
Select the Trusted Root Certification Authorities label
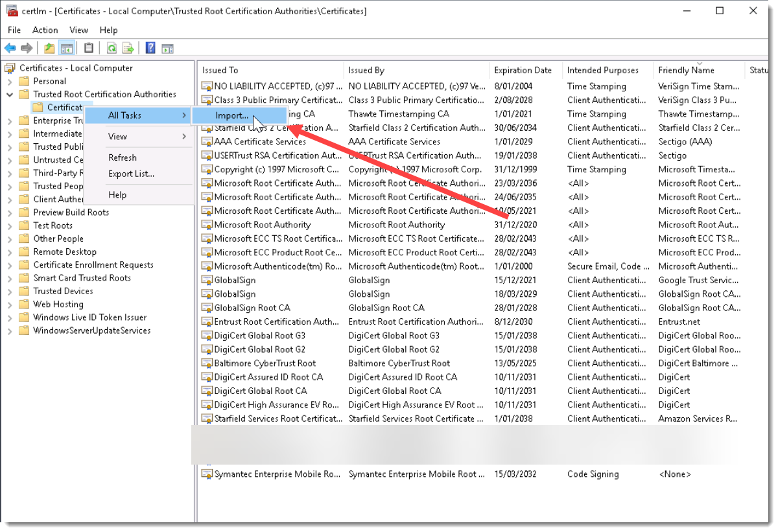click(x=104, y=94)
